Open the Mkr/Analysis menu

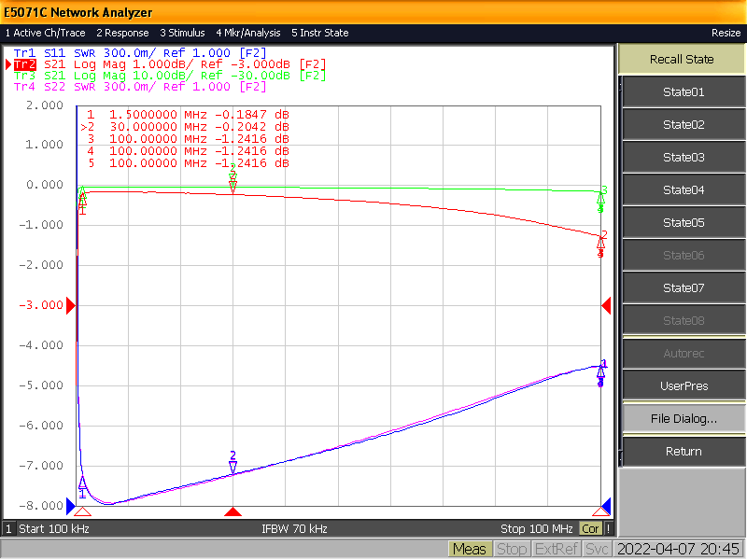(248, 33)
